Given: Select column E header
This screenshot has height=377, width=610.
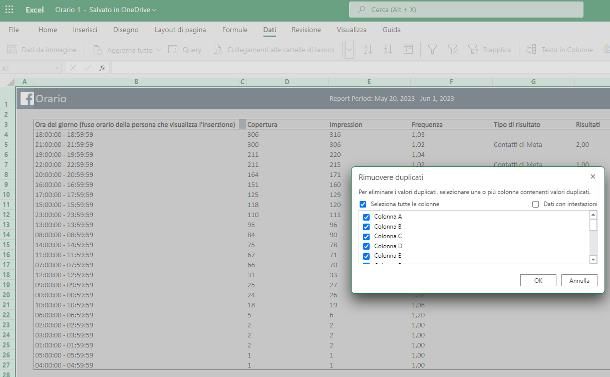Looking at the screenshot, I should click(369, 81).
